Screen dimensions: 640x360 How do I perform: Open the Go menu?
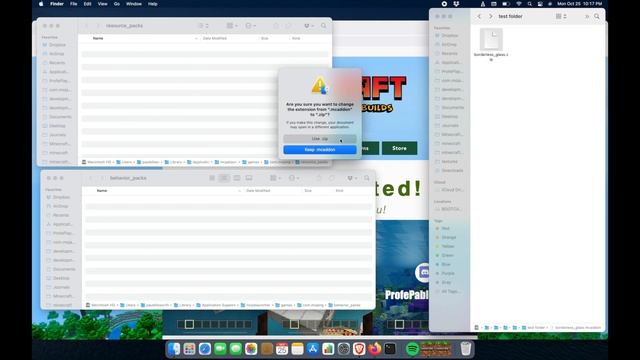(x=117, y=4)
